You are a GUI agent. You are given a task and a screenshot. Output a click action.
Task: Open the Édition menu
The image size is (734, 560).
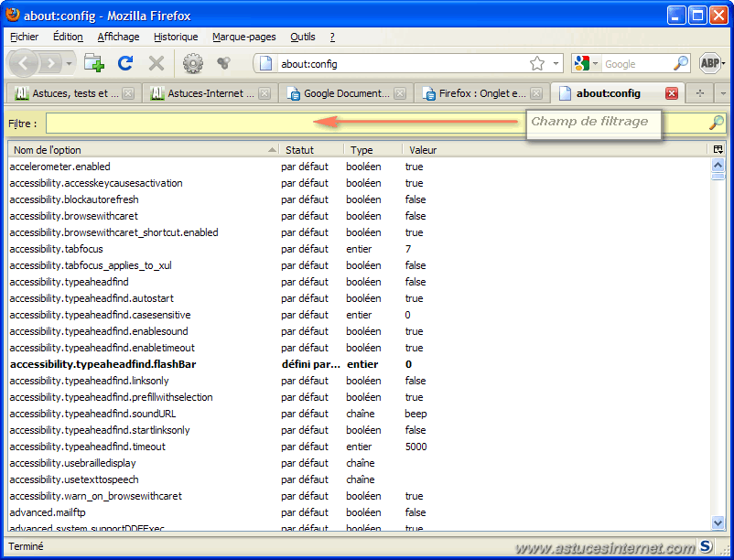[68, 37]
